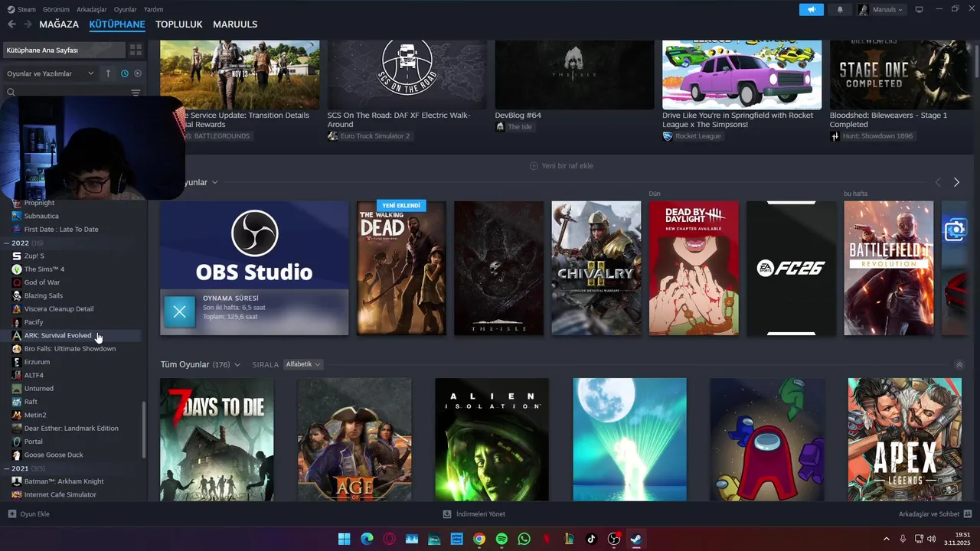Open the Alfabetik sort dropdown
980x551 pixels.
click(x=303, y=364)
